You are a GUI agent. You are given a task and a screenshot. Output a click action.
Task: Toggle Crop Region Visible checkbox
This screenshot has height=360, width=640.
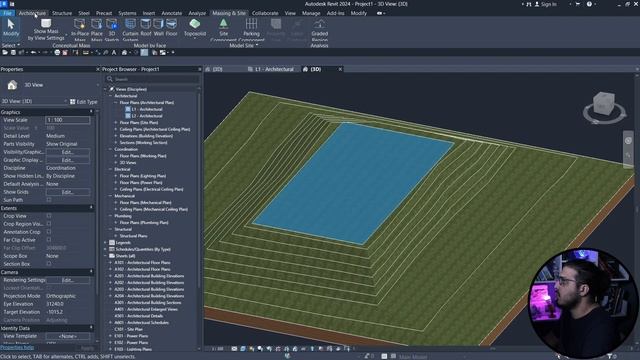(49, 224)
